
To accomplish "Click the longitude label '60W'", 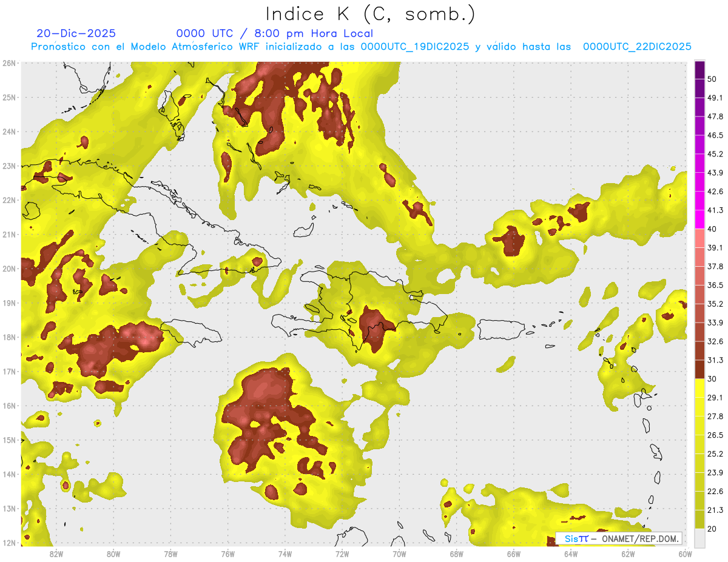I will coord(685,554).
